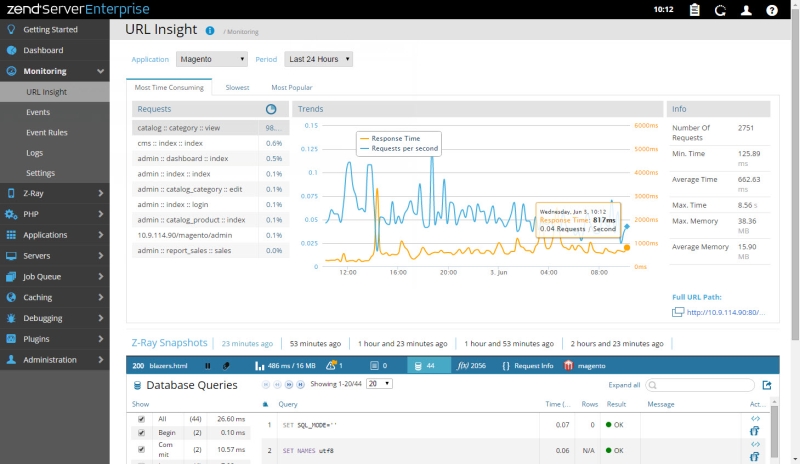Image resolution: width=800 pixels, height=464 pixels.
Task: Uncheck the Begin queries checkbox
Action: point(141,433)
